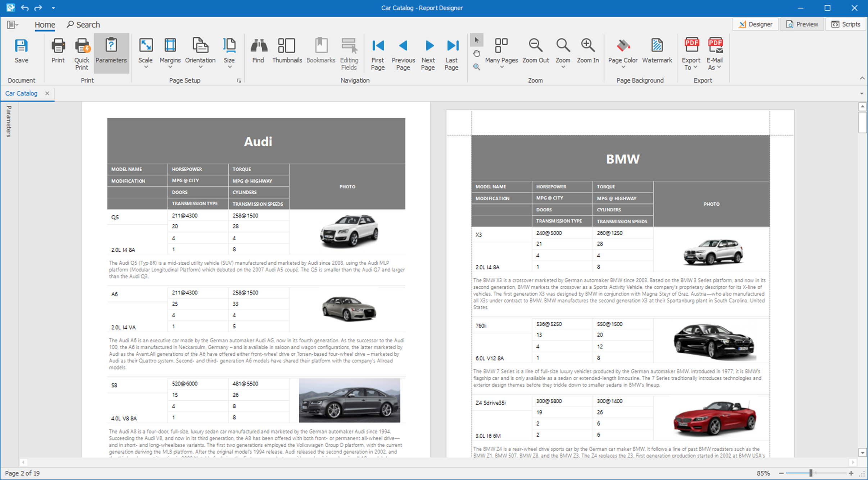Click the horizontal scrollbar left arrow
Viewport: 868px width, 480px height.
23,462
